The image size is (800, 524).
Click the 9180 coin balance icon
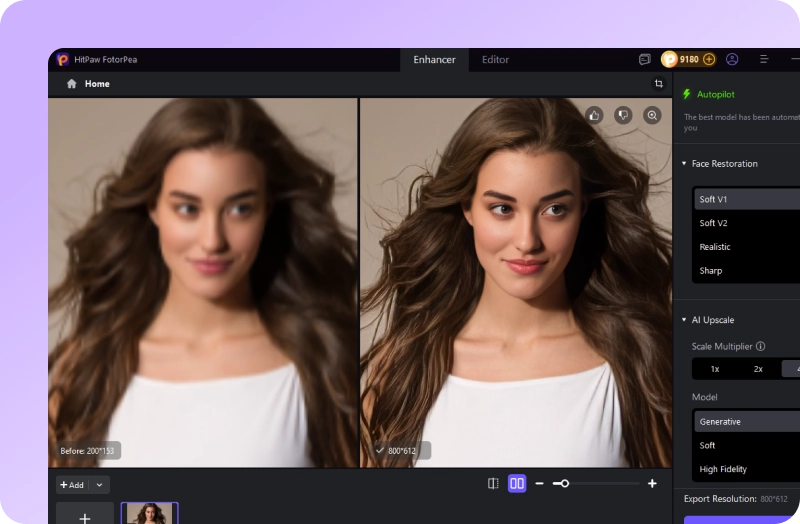click(x=669, y=60)
